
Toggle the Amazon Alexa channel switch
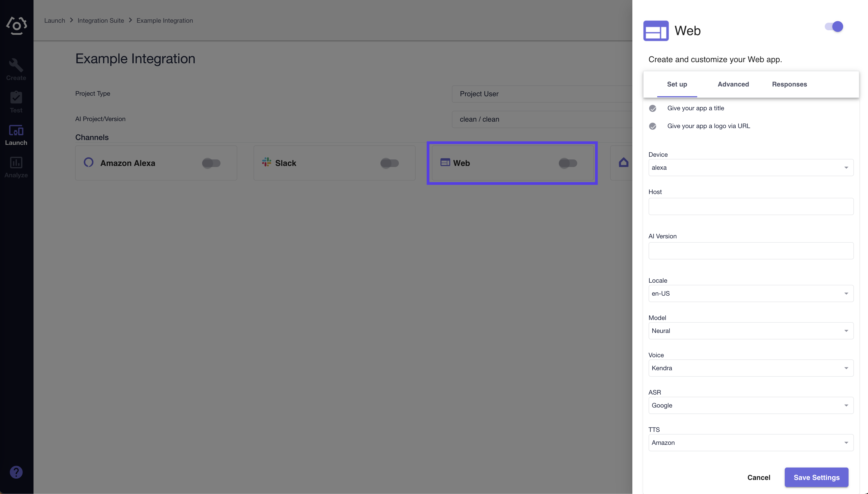point(211,162)
